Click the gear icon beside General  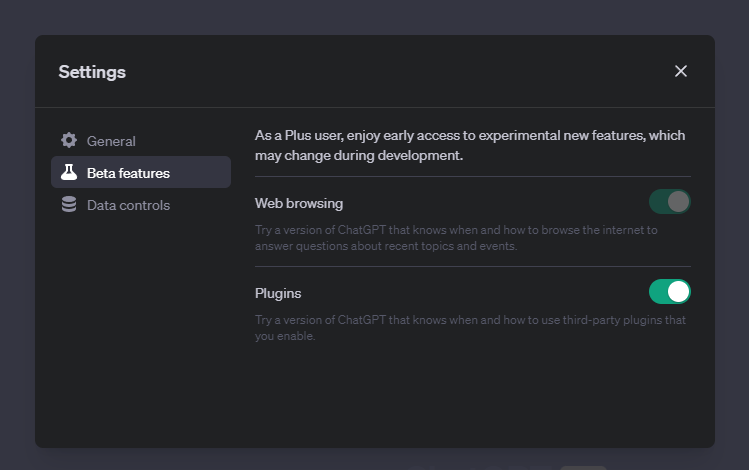point(69,140)
